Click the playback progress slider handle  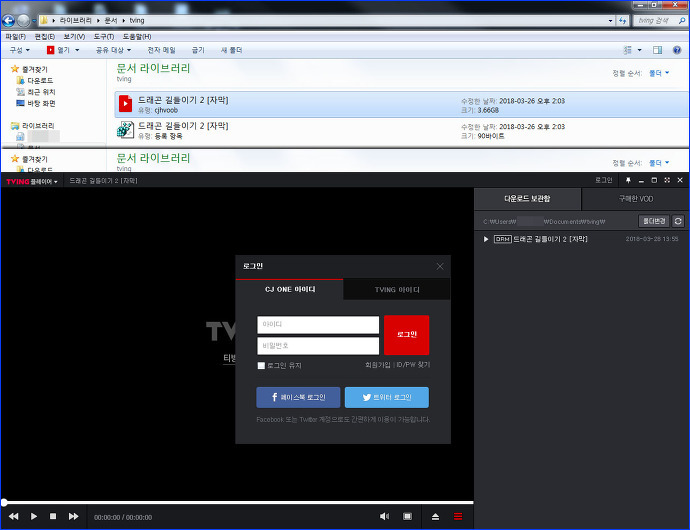4,502
